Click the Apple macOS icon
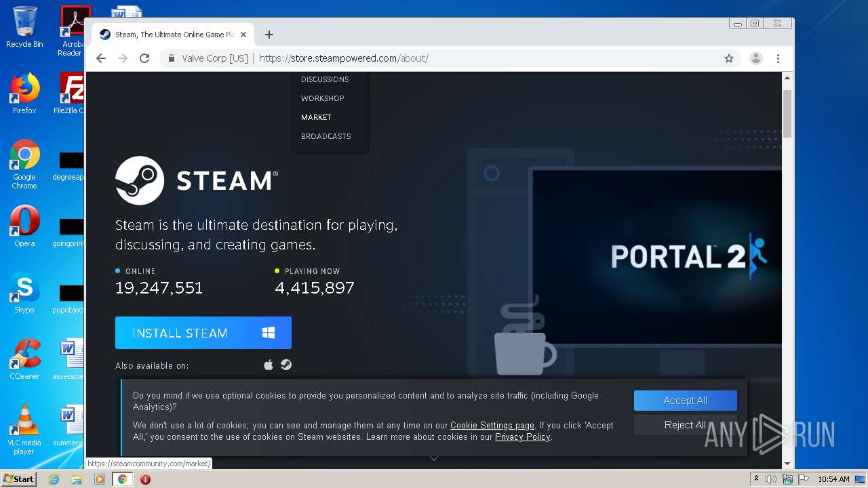This screenshot has height=488, width=868. tap(269, 365)
